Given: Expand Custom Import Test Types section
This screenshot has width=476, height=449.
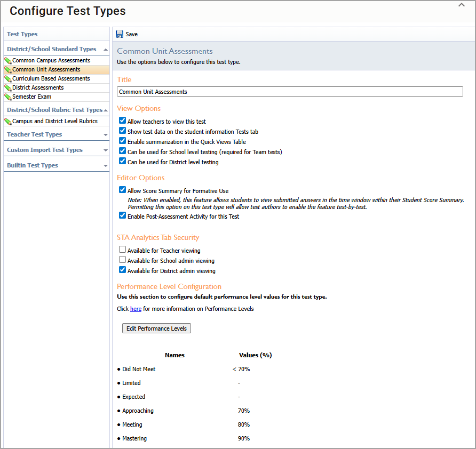Looking at the screenshot, I should click(x=106, y=150).
